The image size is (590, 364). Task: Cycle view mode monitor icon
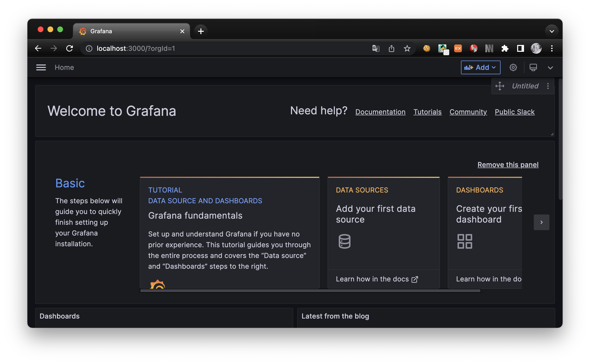tap(533, 67)
